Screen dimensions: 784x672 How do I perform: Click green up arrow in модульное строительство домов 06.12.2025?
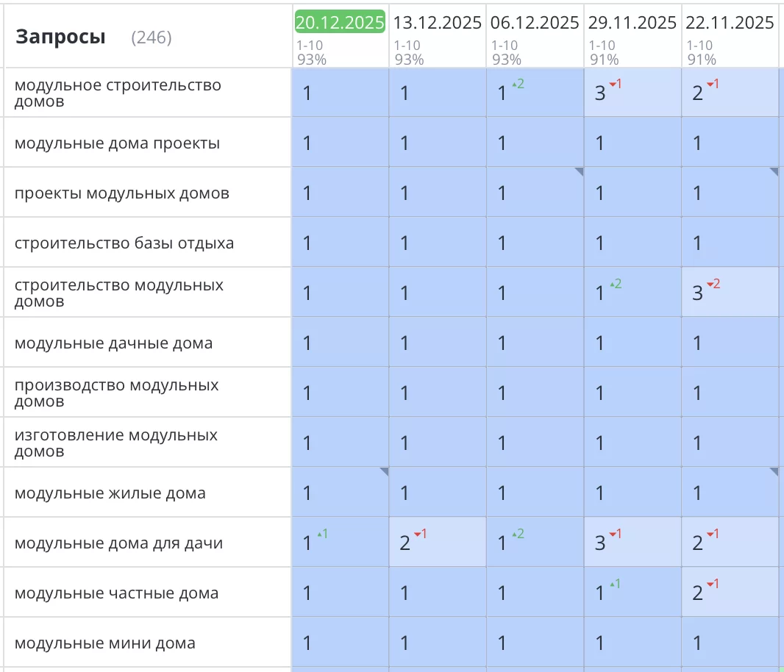[519, 84]
